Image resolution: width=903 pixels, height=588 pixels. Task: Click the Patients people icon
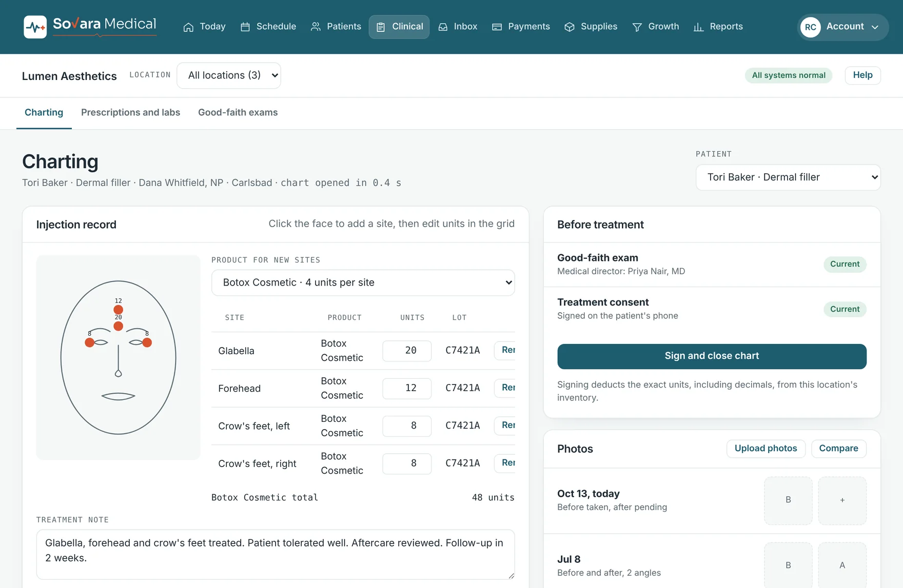pyautogui.click(x=316, y=27)
